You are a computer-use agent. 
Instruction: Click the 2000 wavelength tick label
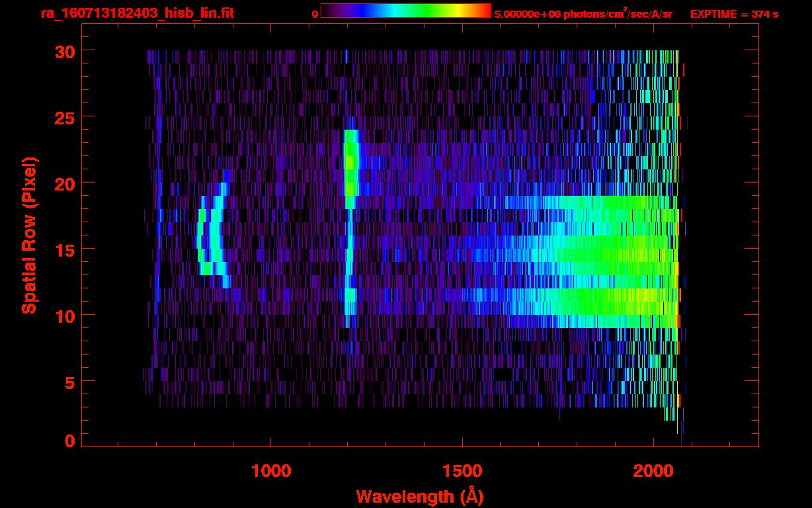tap(653, 471)
